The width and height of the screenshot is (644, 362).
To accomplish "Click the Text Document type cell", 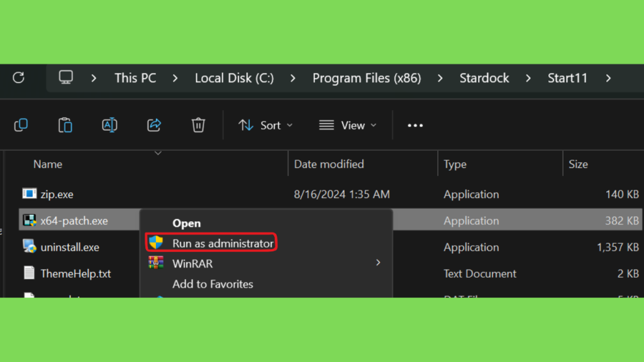I will tap(480, 274).
